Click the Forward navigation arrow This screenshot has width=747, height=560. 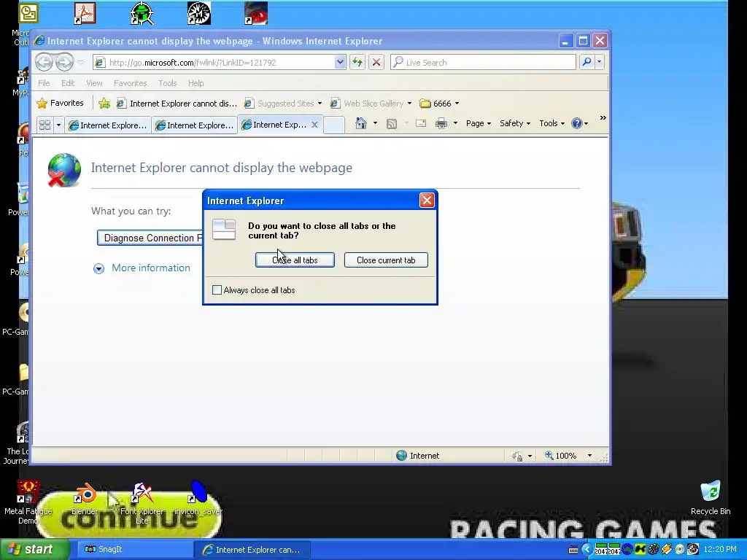[x=64, y=62]
